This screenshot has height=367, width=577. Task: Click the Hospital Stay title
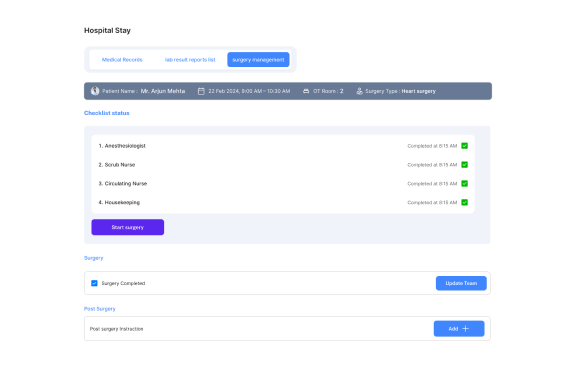[107, 30]
